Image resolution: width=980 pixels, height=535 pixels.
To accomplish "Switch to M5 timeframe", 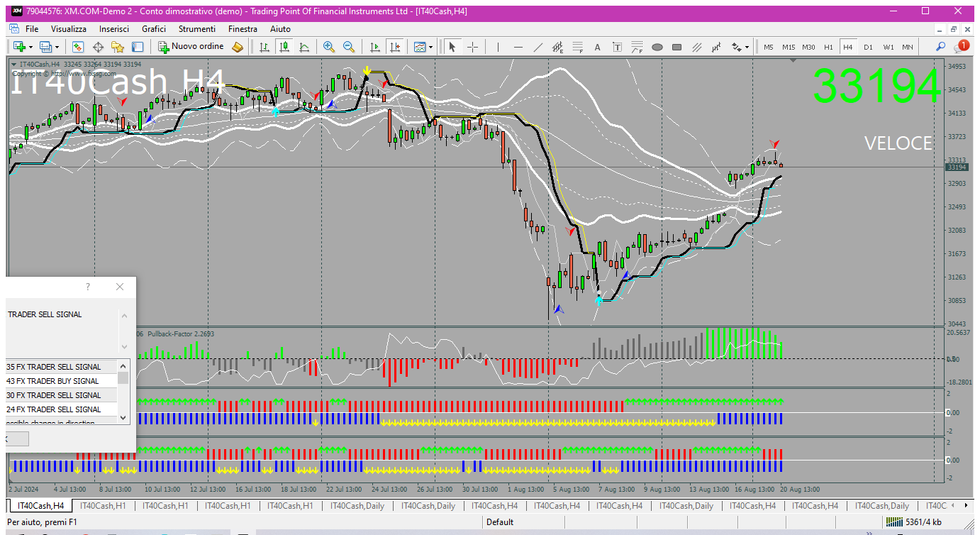I will (769, 47).
